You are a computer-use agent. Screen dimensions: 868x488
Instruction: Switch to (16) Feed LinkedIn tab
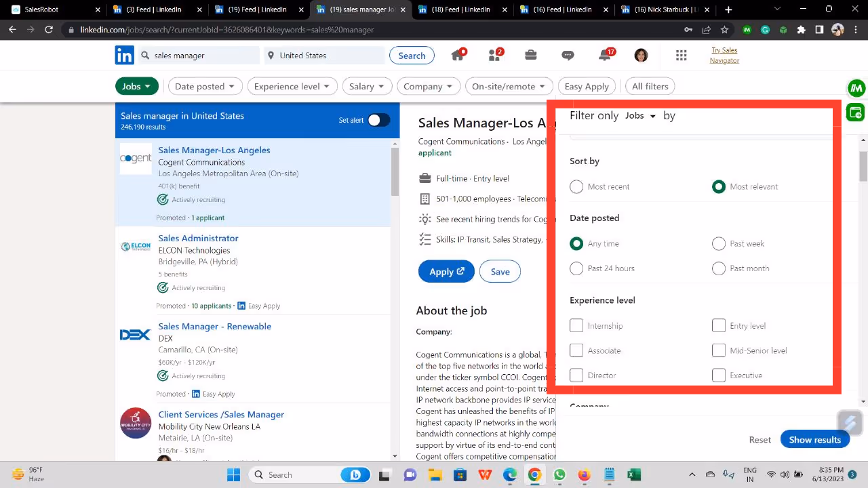[564, 9]
